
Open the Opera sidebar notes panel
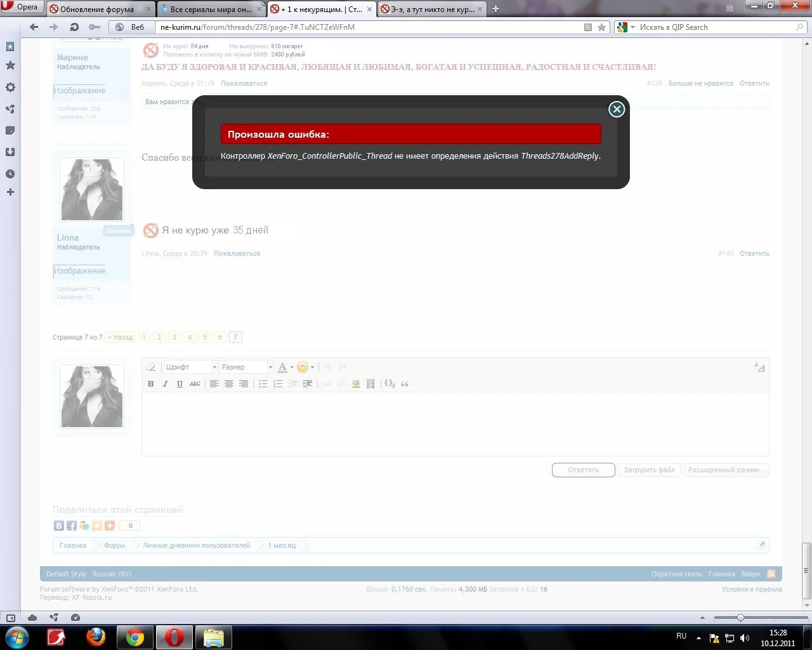[10, 131]
